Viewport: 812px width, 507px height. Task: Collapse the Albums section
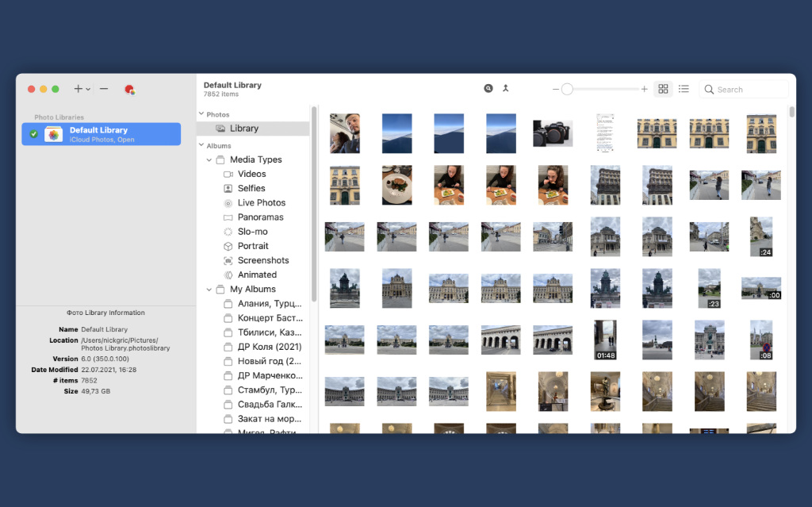click(201, 146)
